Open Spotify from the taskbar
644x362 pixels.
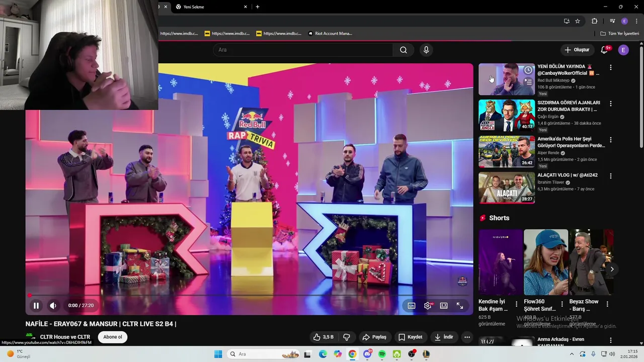point(382,354)
